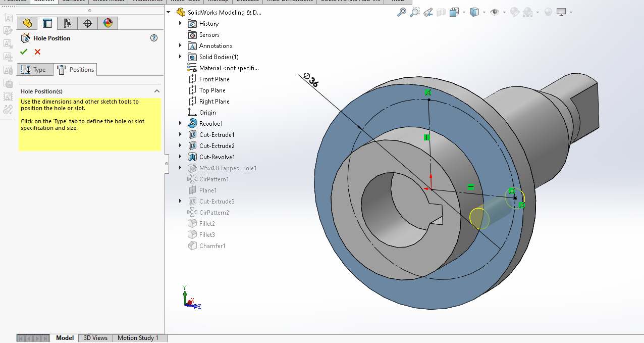The width and height of the screenshot is (644, 343).
Task: Open Hole Position help question mark
Action: (x=154, y=38)
